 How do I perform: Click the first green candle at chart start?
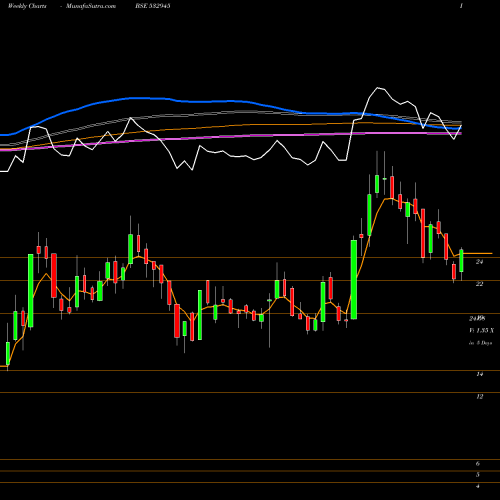pos(8,353)
